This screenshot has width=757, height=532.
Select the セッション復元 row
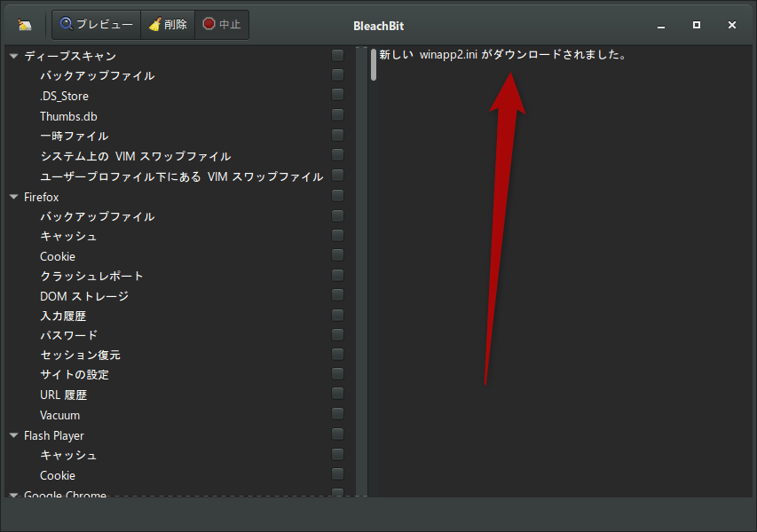[180, 355]
